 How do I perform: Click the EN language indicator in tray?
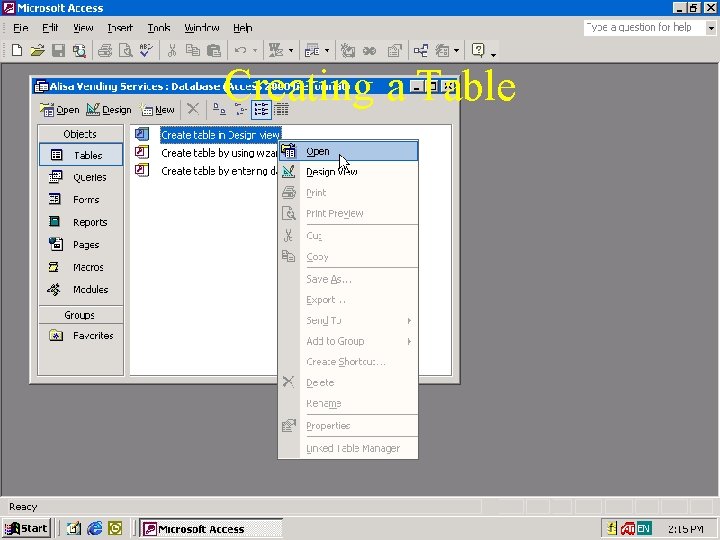point(644,529)
